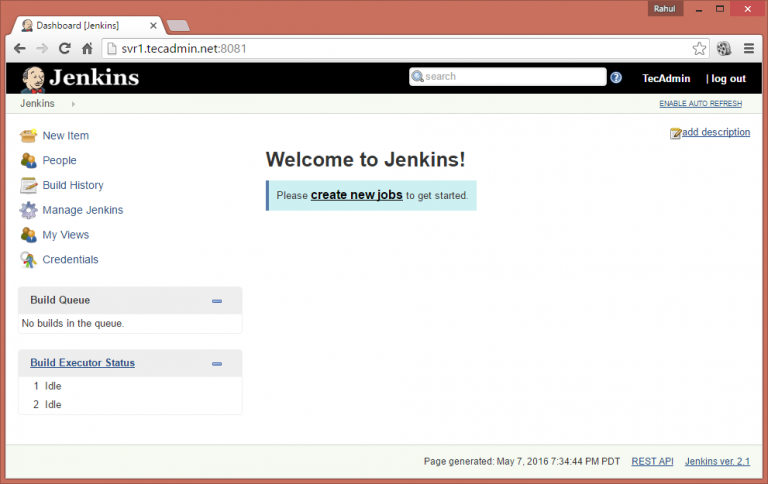Viewport: 768px width, 484px height.
Task: Open People via its sidebar icon
Action: click(x=28, y=161)
